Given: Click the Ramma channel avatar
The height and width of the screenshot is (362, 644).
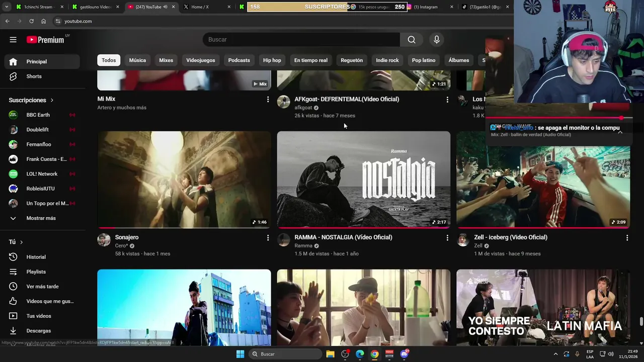Looking at the screenshot, I should tap(284, 240).
